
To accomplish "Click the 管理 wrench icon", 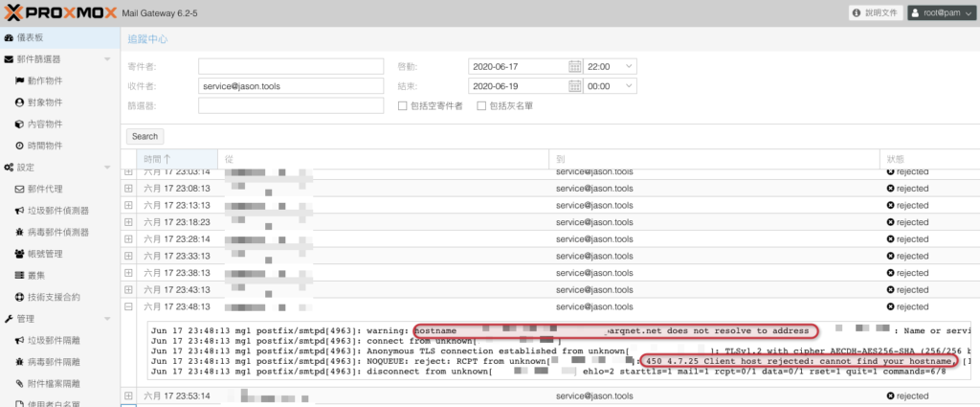I will coord(9,319).
